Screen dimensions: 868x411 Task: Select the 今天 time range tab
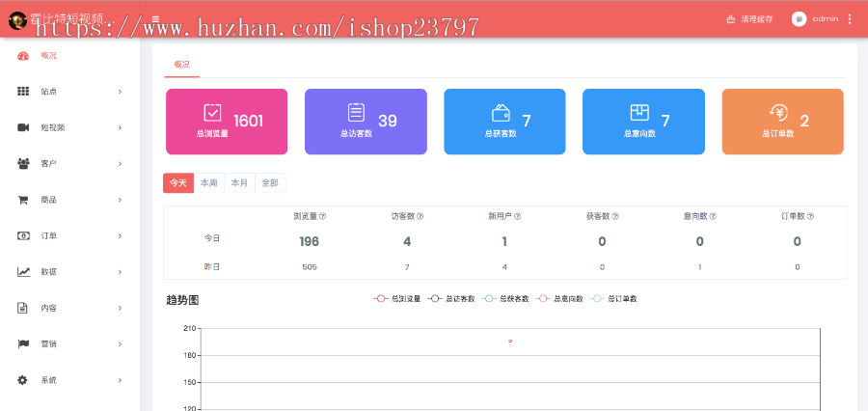point(178,182)
